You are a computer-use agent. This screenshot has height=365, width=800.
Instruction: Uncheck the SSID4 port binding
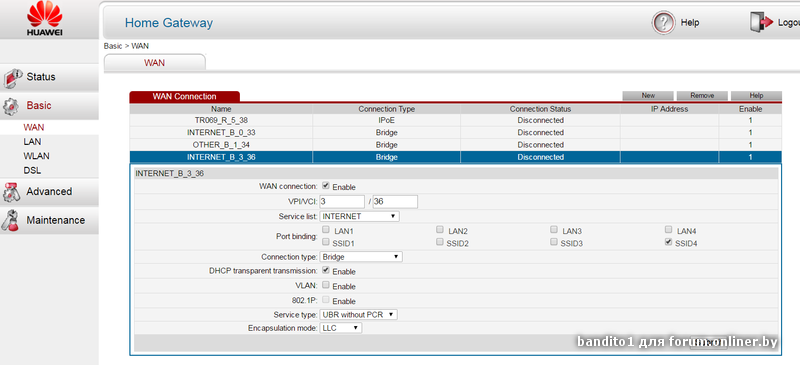pos(668,242)
